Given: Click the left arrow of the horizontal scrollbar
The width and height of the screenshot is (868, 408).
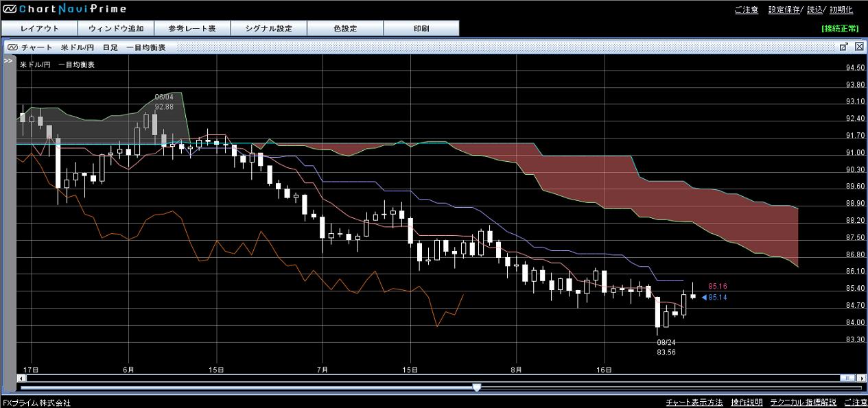Looking at the screenshot, I should pyautogui.click(x=20, y=378).
